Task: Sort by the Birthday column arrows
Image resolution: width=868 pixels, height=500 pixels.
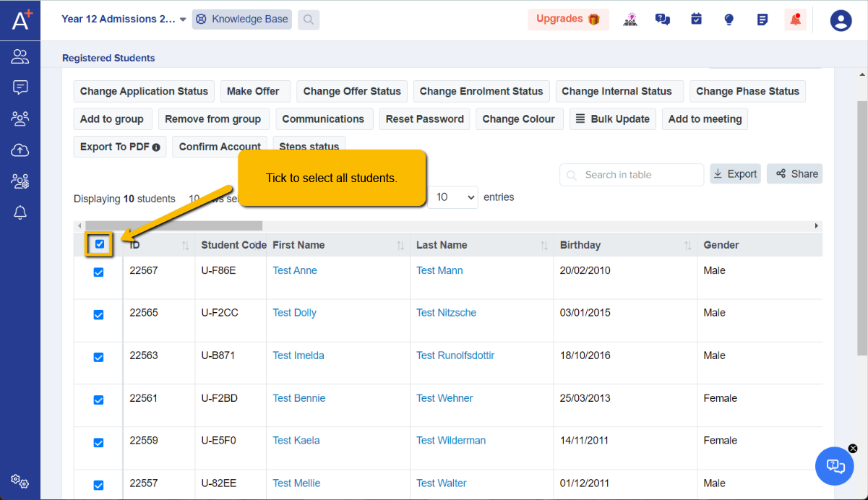Action: coord(688,246)
